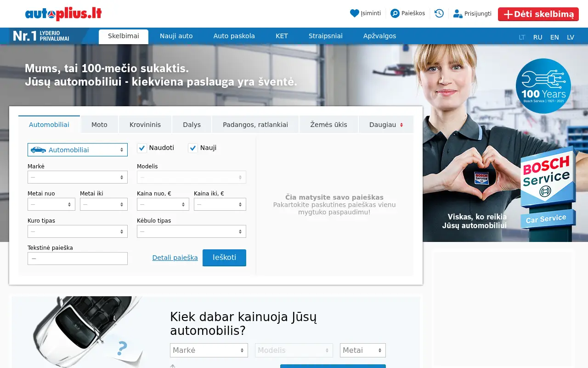Switch to the Padangos, ratlankiai tab
The width and height of the screenshot is (588, 368).
click(x=255, y=125)
